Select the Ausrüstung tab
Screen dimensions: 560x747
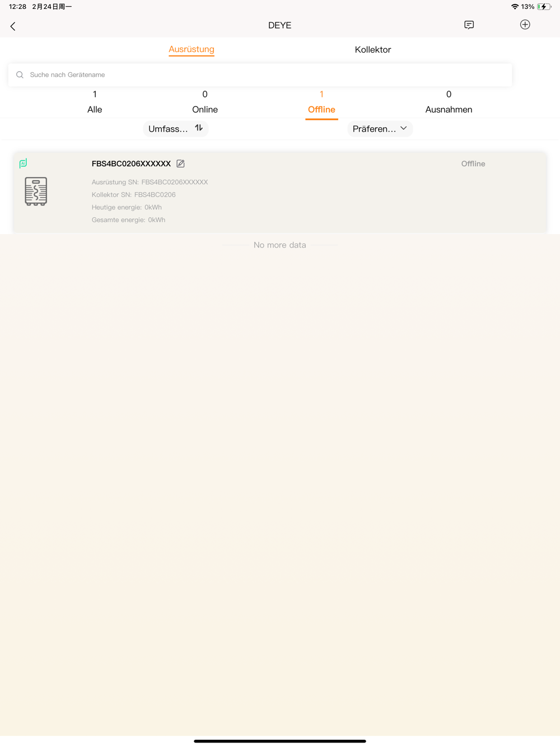192,49
